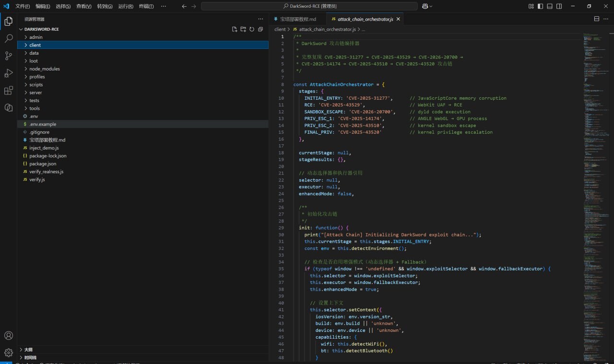Open the Customize Layout icon
614x364 pixels.
click(531, 6)
